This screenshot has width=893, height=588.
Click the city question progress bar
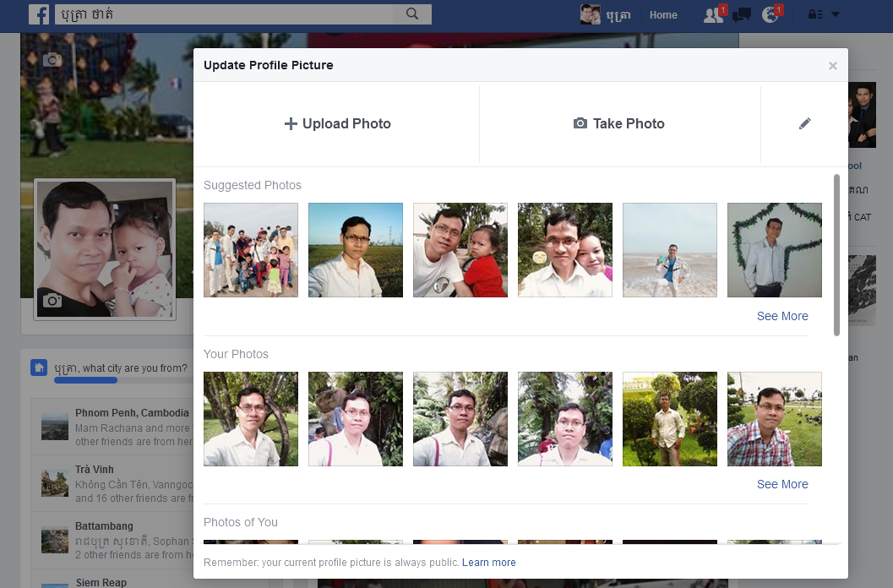(x=123, y=380)
